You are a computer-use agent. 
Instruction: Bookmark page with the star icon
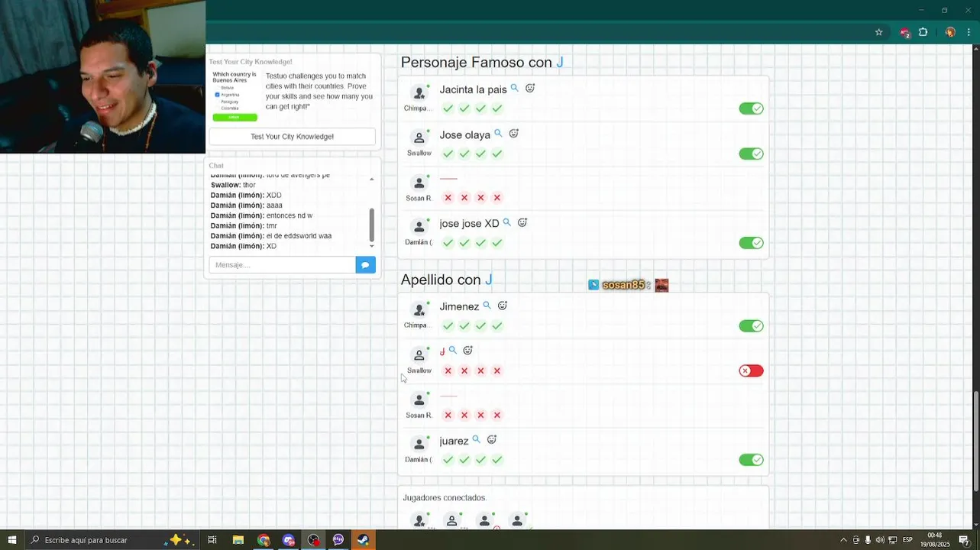[878, 32]
